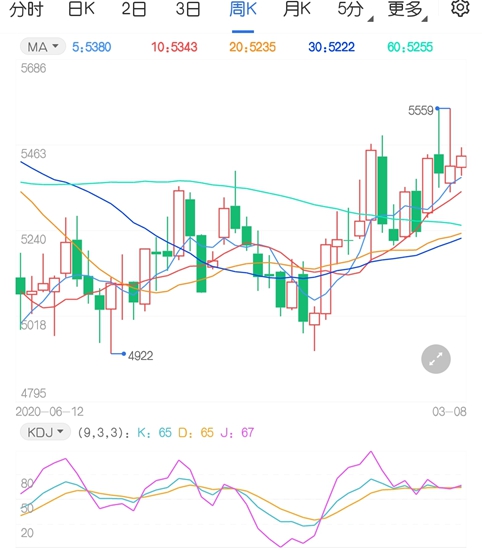Select the 3日 tab

(188, 9)
